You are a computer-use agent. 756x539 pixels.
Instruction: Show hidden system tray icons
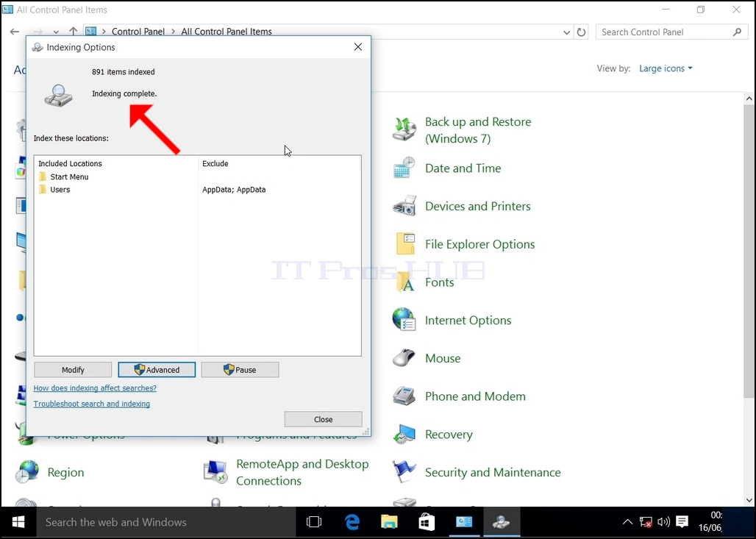[627, 521]
